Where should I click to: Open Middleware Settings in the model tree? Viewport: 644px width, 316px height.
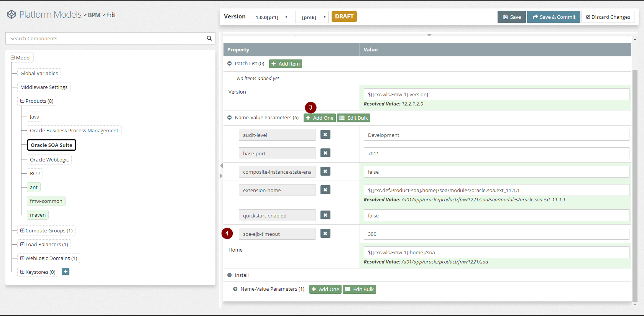point(44,87)
